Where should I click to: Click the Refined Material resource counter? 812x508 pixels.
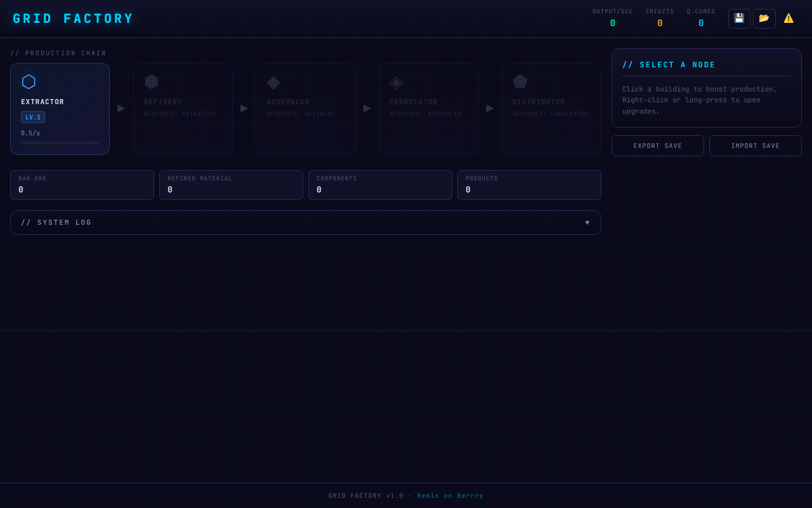click(x=231, y=185)
